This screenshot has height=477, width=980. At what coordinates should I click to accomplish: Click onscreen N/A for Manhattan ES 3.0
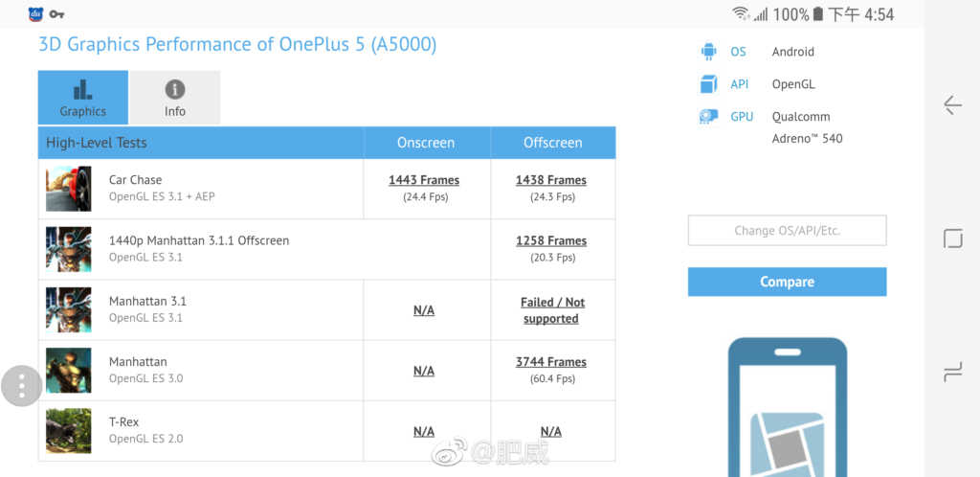(424, 371)
